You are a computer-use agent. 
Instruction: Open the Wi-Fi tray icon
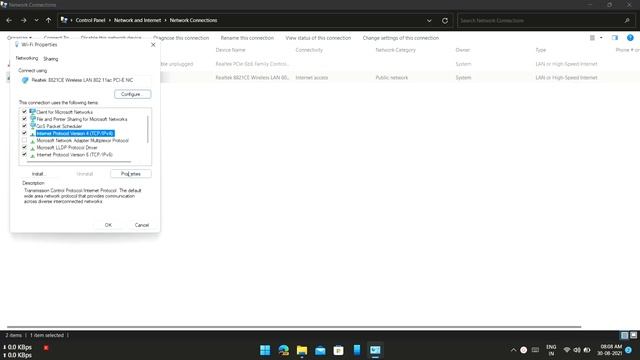pyautogui.click(x=567, y=350)
